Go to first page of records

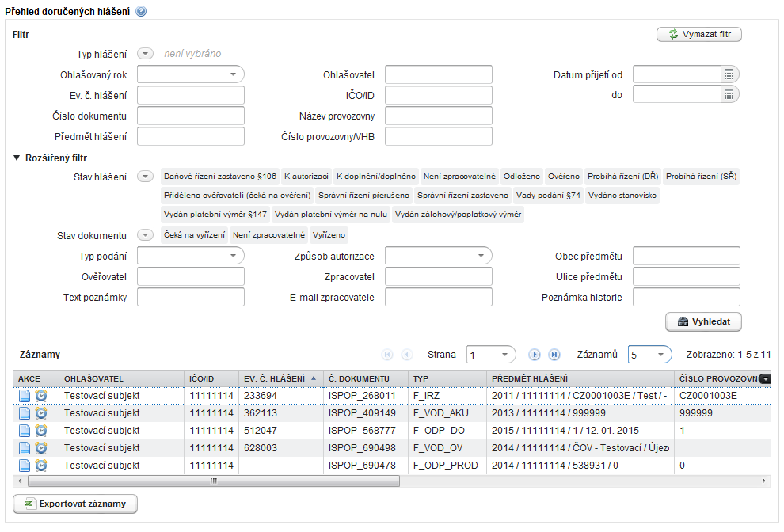tap(387, 355)
